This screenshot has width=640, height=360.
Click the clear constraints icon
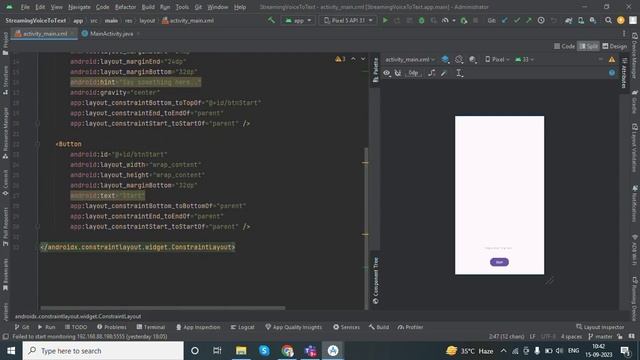[431, 73]
